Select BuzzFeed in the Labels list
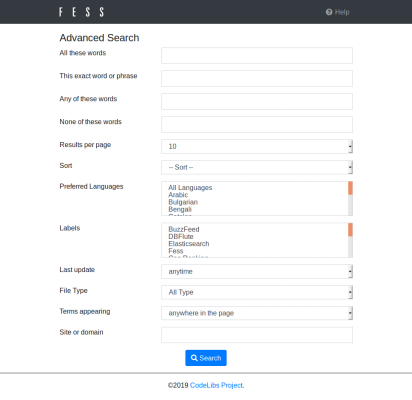The height and width of the screenshot is (400, 412). [x=184, y=229]
